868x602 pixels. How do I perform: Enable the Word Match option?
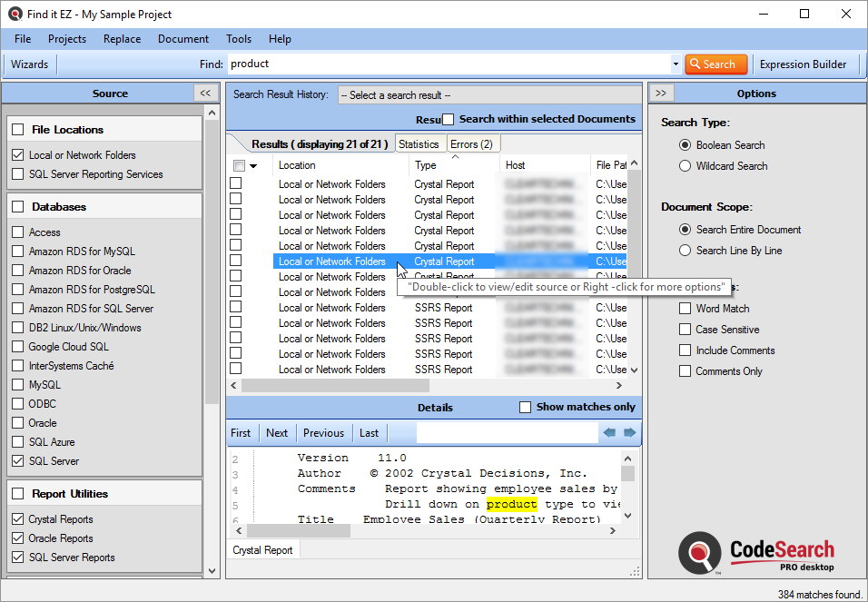click(685, 309)
